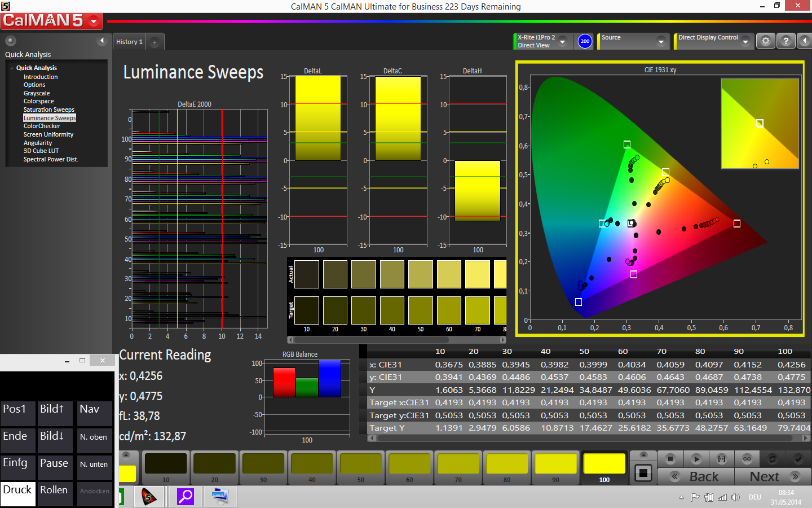The width and height of the screenshot is (812, 508).
Task: Click the bracketed single read icon
Action: pos(722,459)
